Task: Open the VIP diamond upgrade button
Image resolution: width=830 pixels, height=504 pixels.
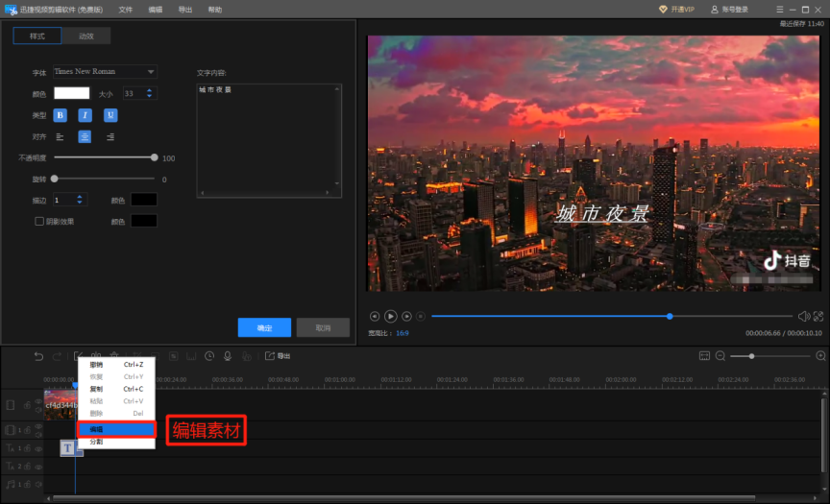Action: point(676,10)
